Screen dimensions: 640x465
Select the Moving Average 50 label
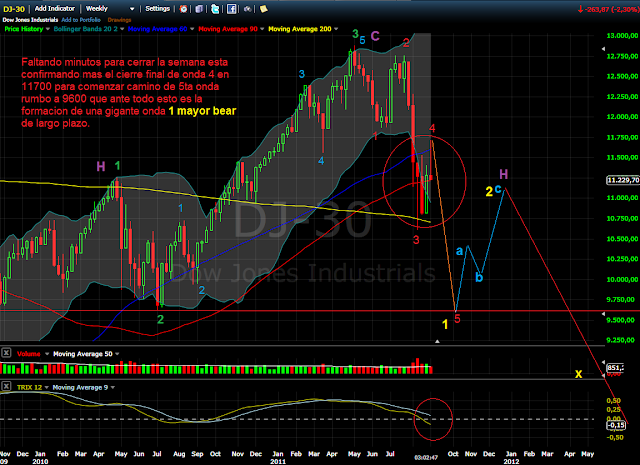point(83,354)
